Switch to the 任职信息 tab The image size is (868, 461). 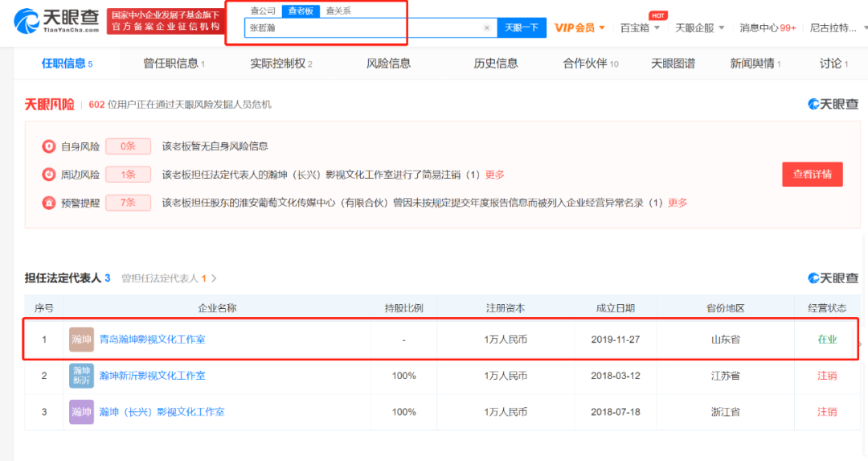(67, 64)
